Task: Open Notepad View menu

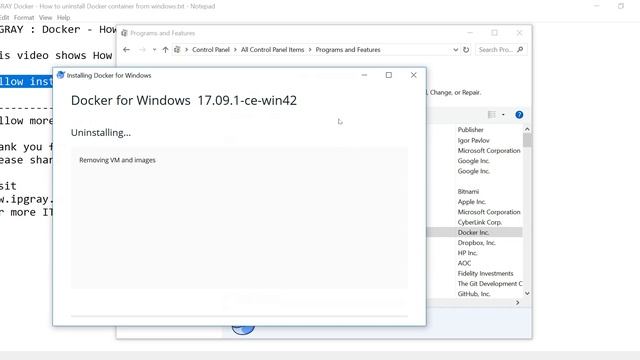Action: 45,18
